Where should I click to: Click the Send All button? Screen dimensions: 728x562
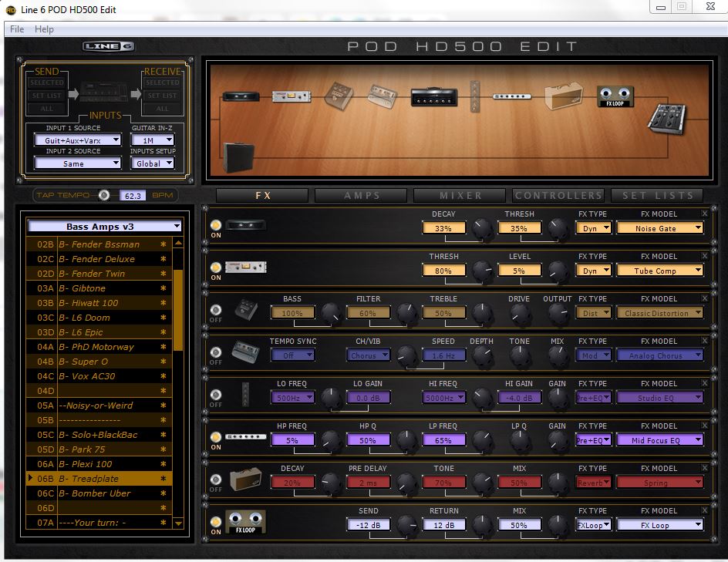(47, 109)
